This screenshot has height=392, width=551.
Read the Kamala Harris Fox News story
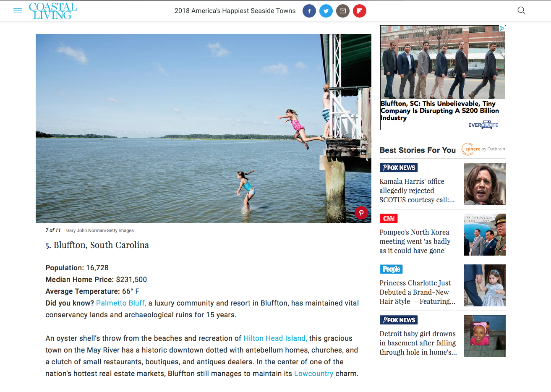[x=417, y=191]
